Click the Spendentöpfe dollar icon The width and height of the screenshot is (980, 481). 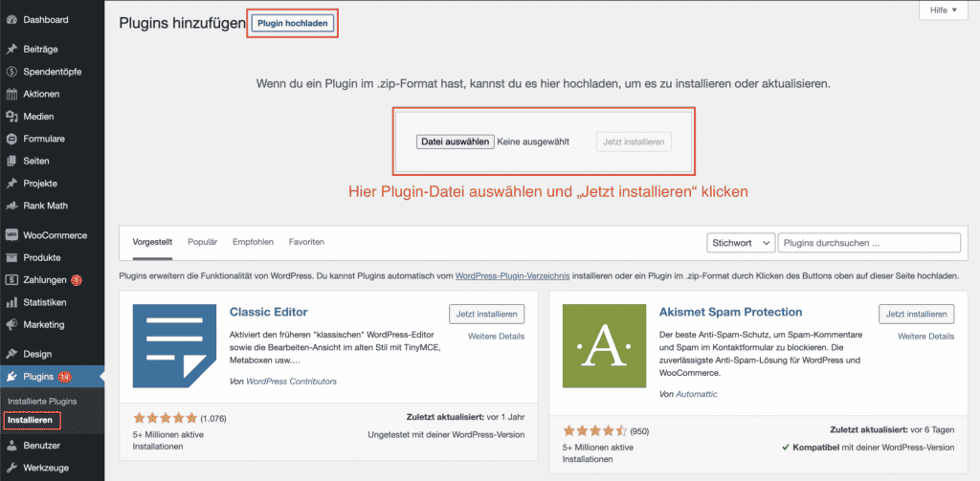tap(11, 72)
